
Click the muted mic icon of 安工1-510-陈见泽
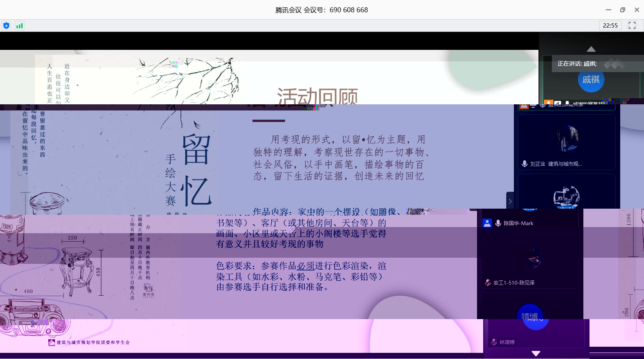488,283
